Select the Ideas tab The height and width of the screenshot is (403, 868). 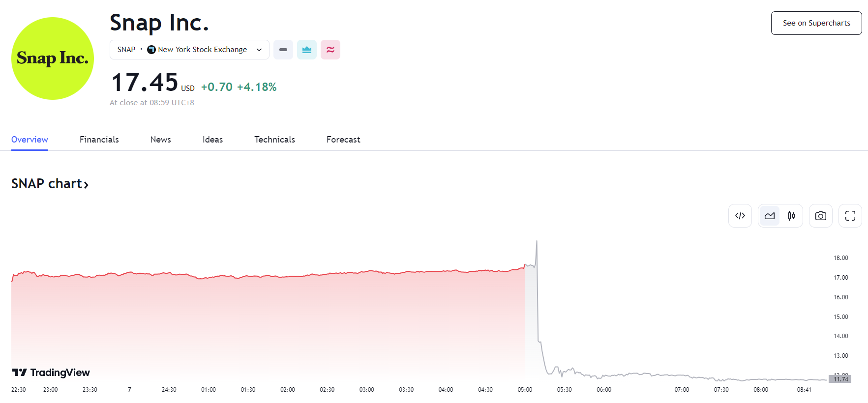(x=212, y=140)
